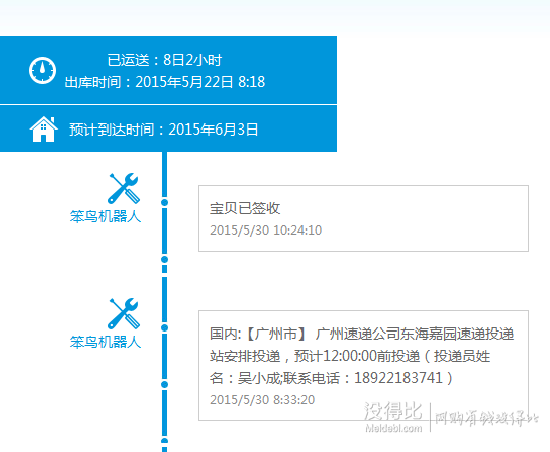Screen dimensions: 550x452
Task: Select the timeline dot just below the 宝贝已签收 box
Action: [165, 259]
